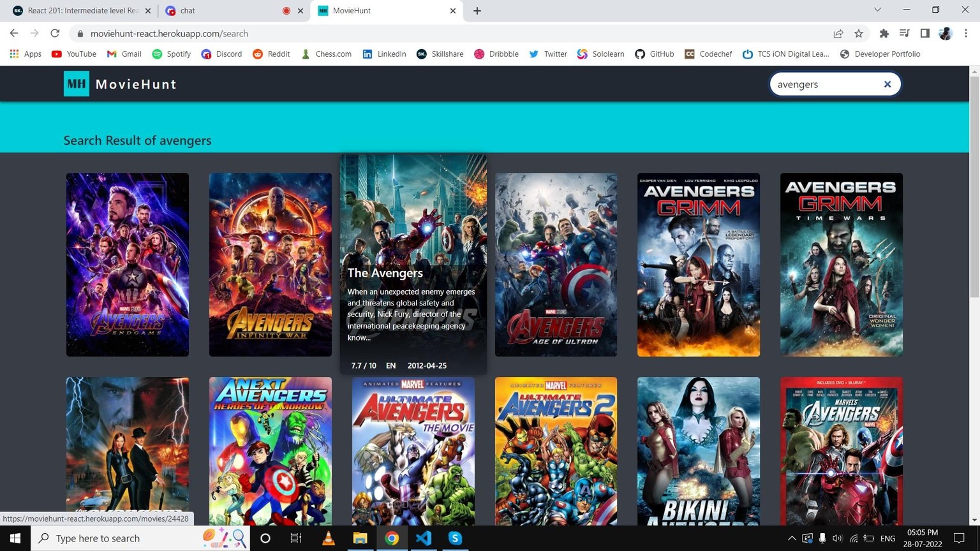The height and width of the screenshot is (551, 980).
Task: Open a new browser tab
Action: coord(477,11)
